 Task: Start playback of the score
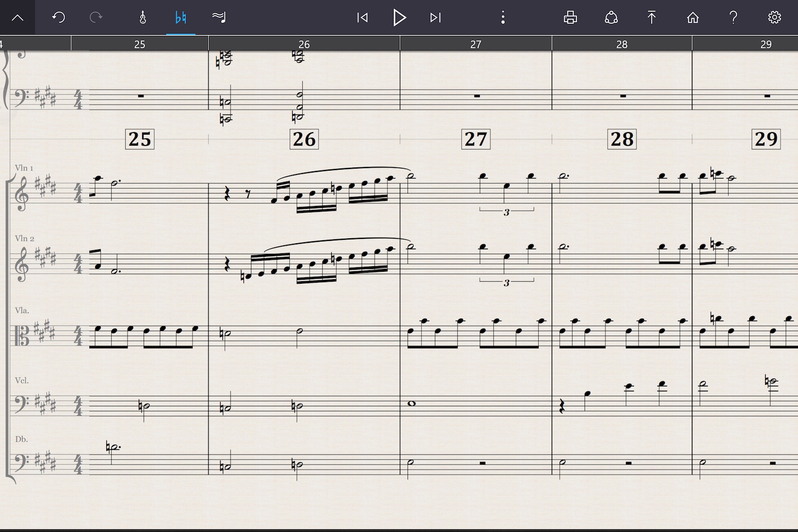(399, 17)
